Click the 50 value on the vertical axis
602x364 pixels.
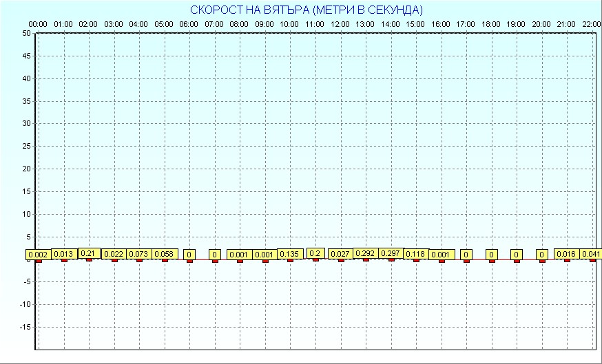click(x=26, y=33)
